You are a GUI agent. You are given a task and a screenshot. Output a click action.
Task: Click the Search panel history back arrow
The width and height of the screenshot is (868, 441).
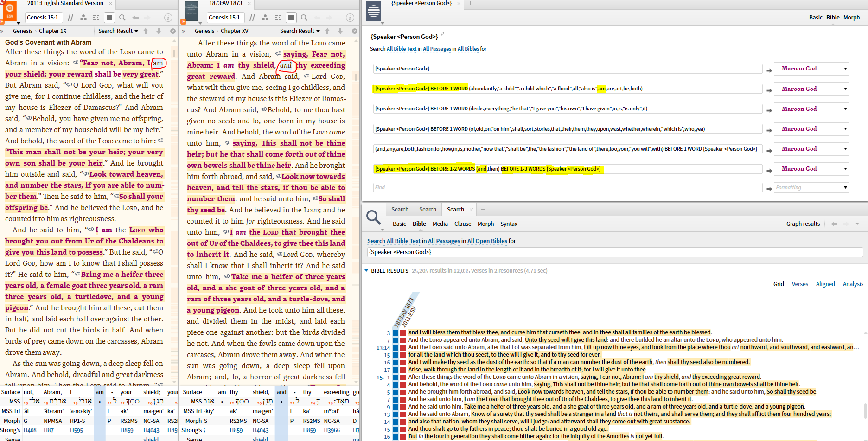[834, 224]
